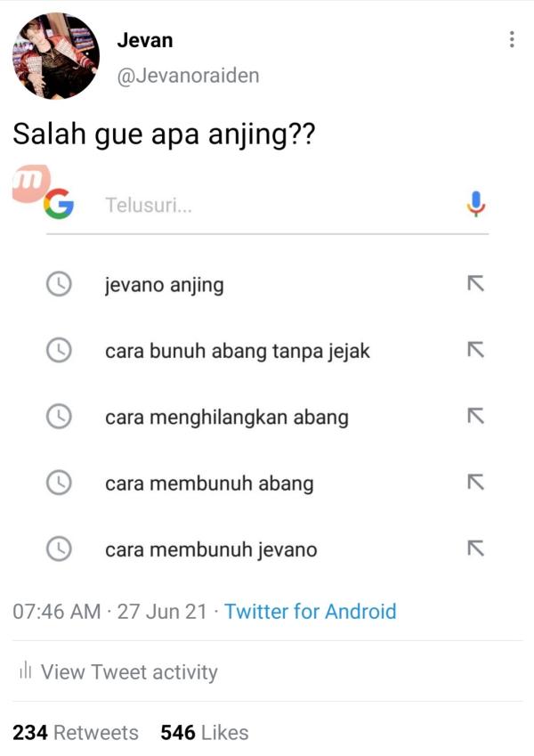Tap arrow beside 'cara bunuh abang tanpa jejak'
Viewport: 534px width, 756px height.
click(x=475, y=350)
